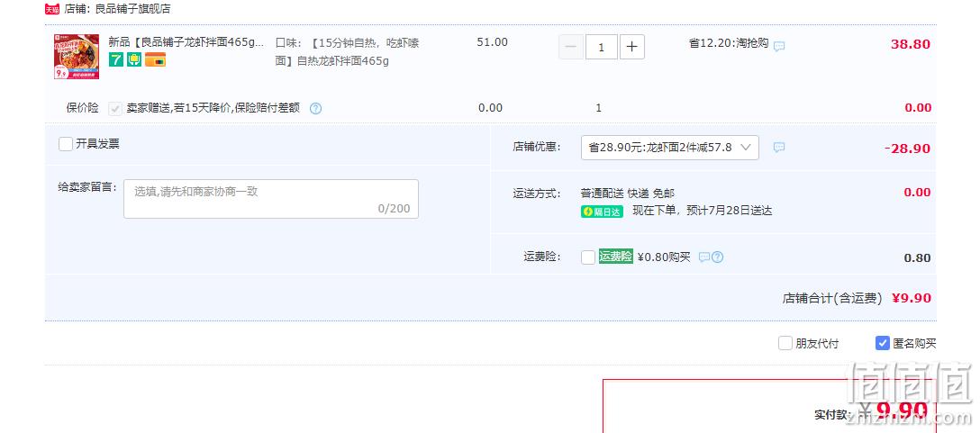The image size is (980, 433).
Task: Click the 隔日达 next-day delivery badge
Action: [602, 212]
